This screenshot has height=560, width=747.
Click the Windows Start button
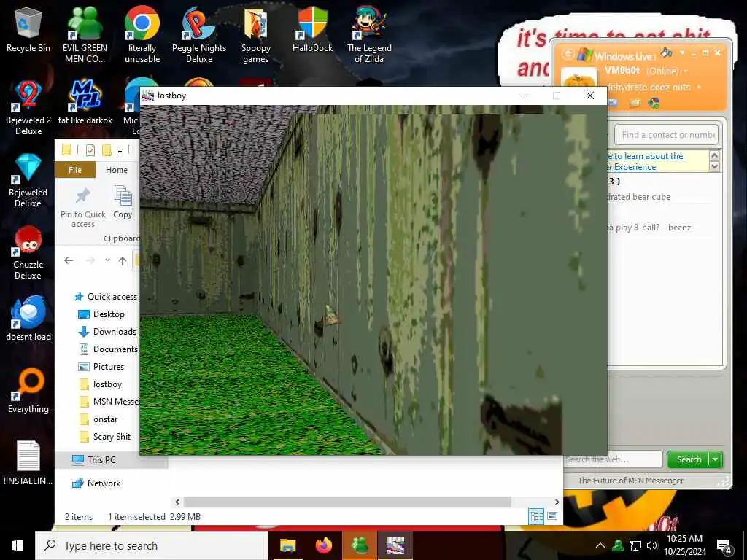click(x=18, y=545)
